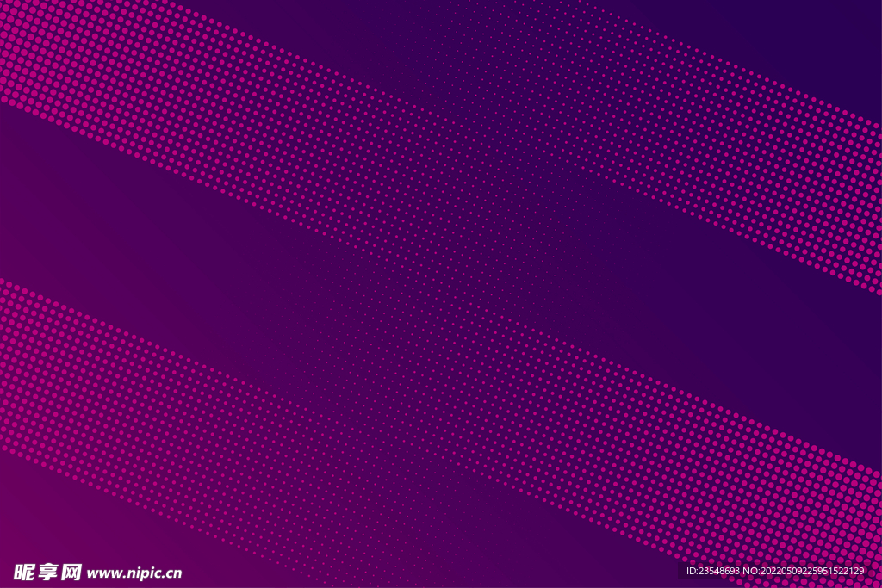Viewport: 882px width, 588px height.
Task: Open the www.nipic.cn watermark link
Action: pos(134,573)
